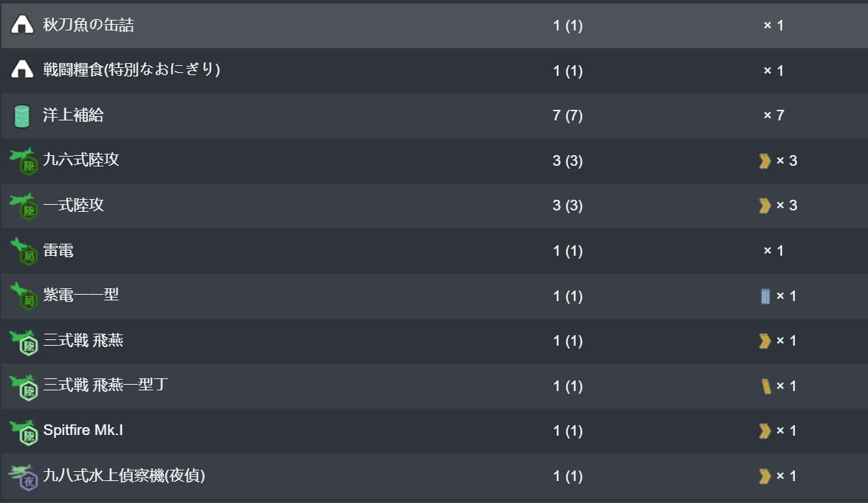Click the fighter icon beside 三式戦 飛燕
Image resolution: width=868 pixels, height=503 pixels.
tap(23, 341)
